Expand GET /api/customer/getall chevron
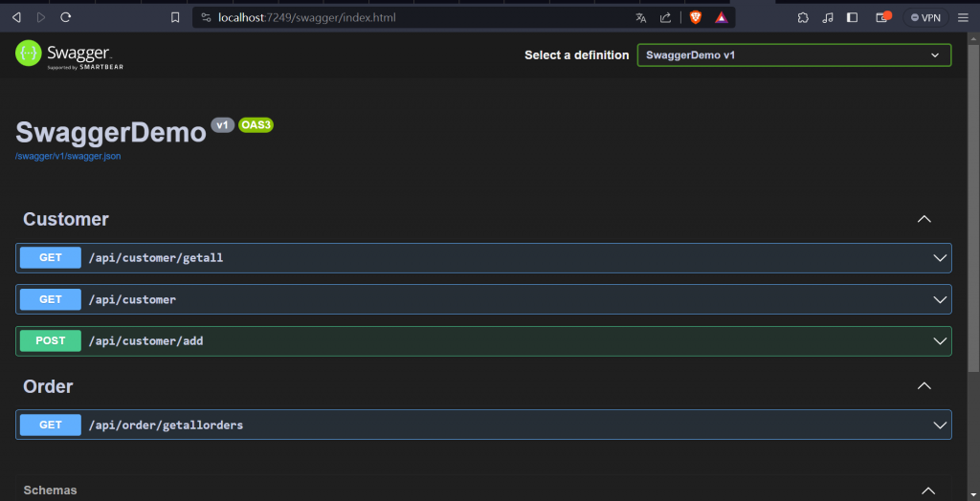Image resolution: width=980 pixels, height=501 pixels. pos(940,258)
